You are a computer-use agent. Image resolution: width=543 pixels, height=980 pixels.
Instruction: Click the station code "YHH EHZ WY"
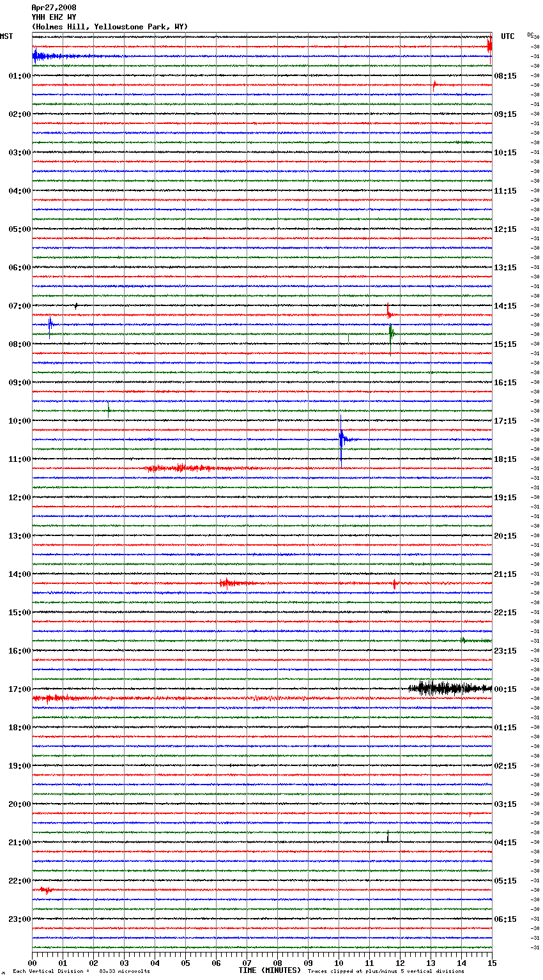[x=54, y=17]
